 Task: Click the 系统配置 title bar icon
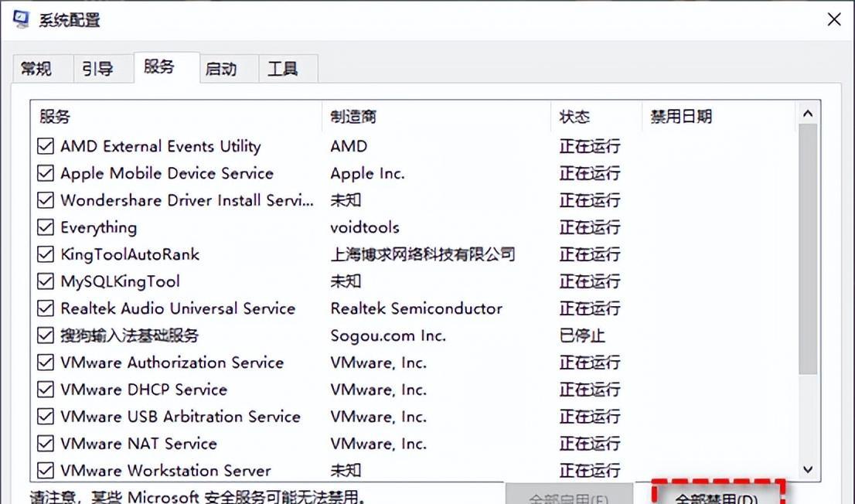(21, 19)
